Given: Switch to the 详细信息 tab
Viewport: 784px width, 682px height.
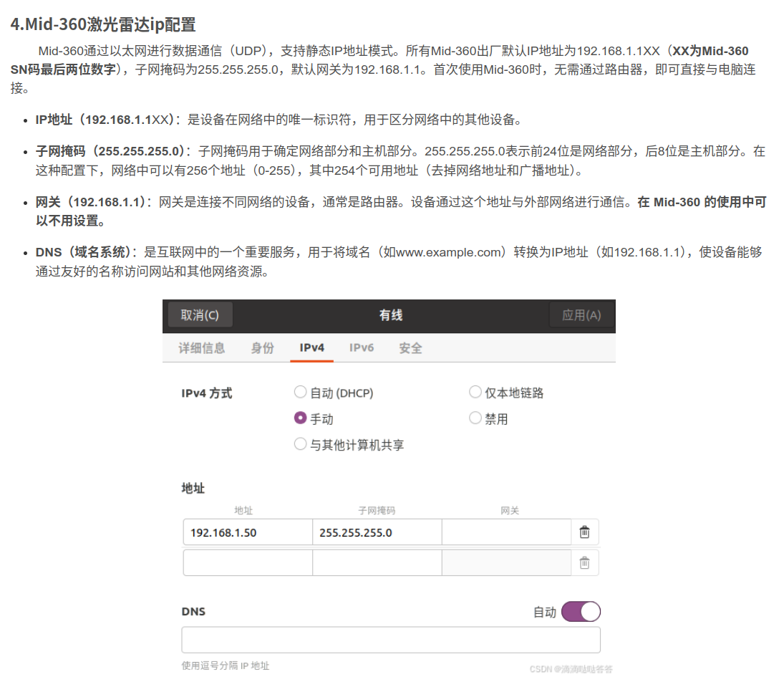Looking at the screenshot, I should click(x=201, y=347).
